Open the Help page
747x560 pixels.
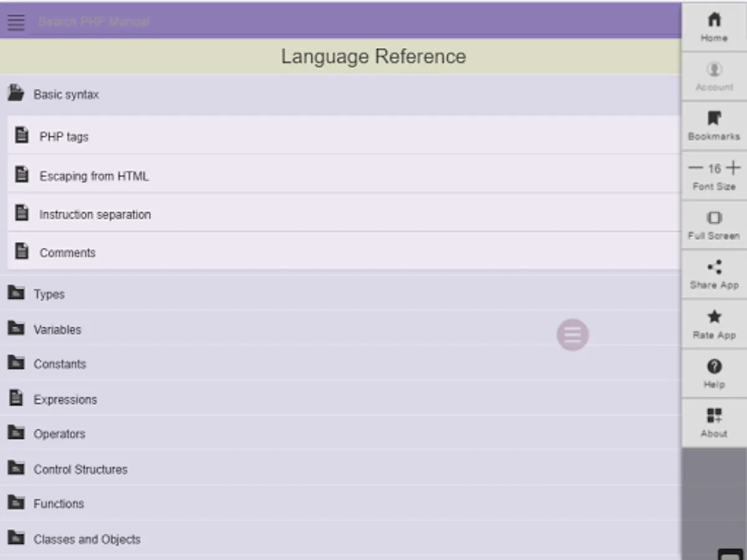[x=714, y=373]
